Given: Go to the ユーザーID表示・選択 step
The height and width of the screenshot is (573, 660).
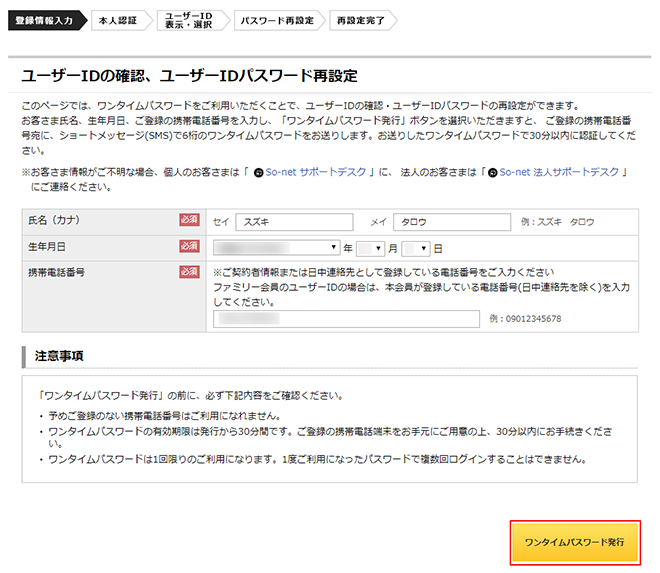Looking at the screenshot, I should tap(188, 20).
